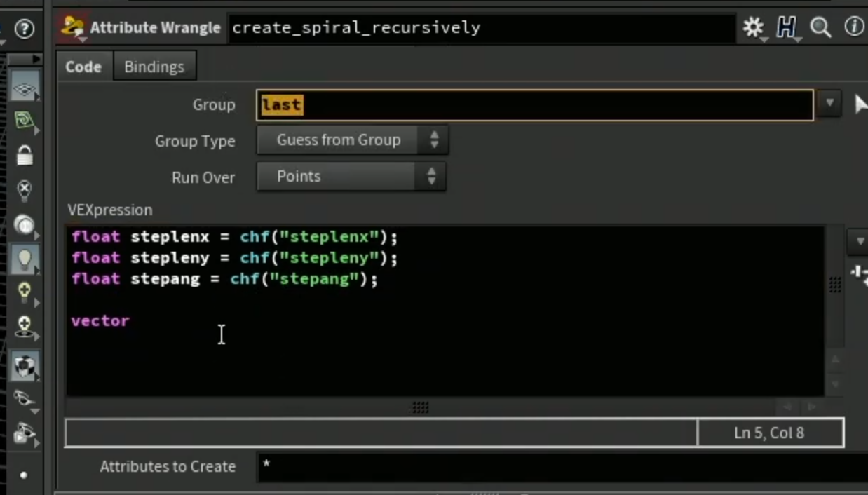Screen dimensions: 868x495
Task: Collapse the sidebar via top arrow strip
Action: click(x=24, y=59)
